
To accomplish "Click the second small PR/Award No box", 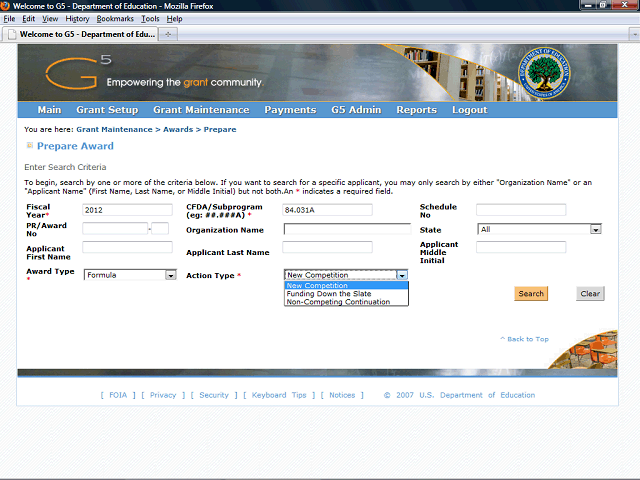I will (x=160, y=228).
